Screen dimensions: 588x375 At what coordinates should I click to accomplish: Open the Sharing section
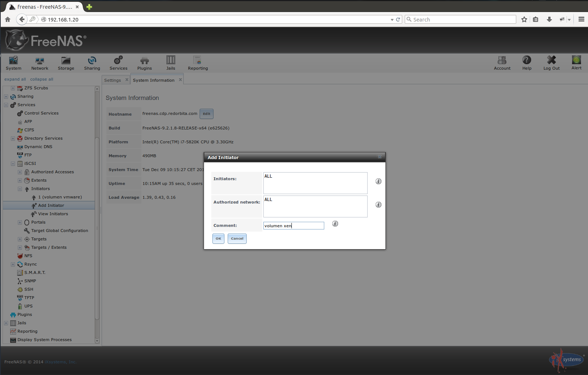click(x=92, y=63)
